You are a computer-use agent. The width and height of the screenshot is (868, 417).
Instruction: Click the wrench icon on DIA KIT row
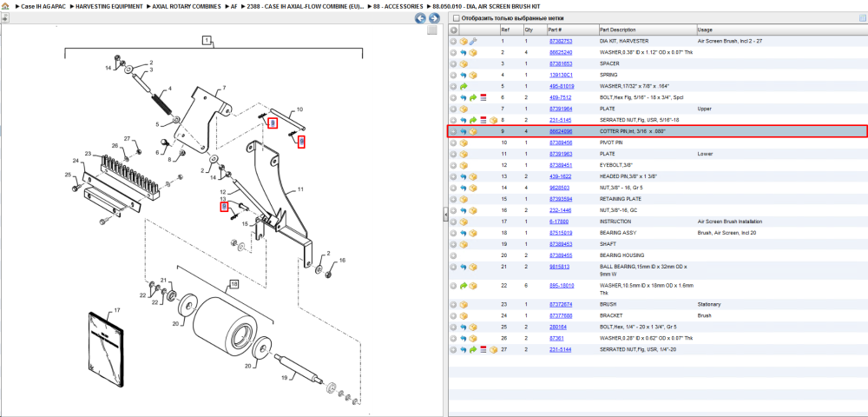473,42
